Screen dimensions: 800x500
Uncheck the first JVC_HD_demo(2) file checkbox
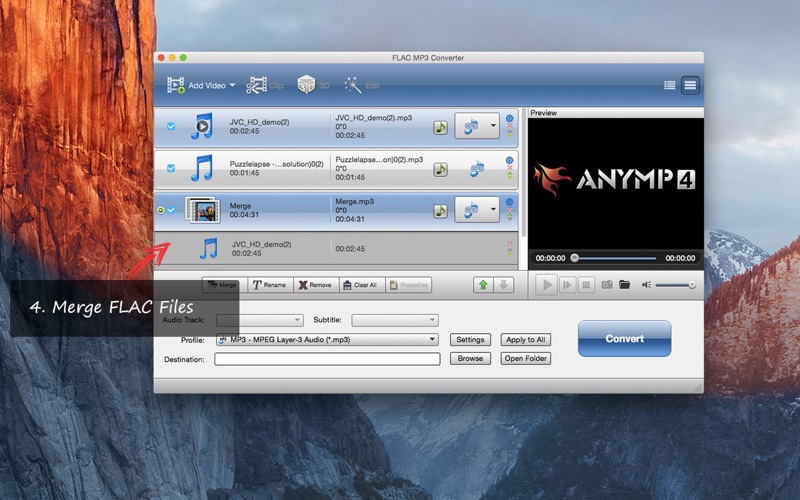[x=170, y=127]
